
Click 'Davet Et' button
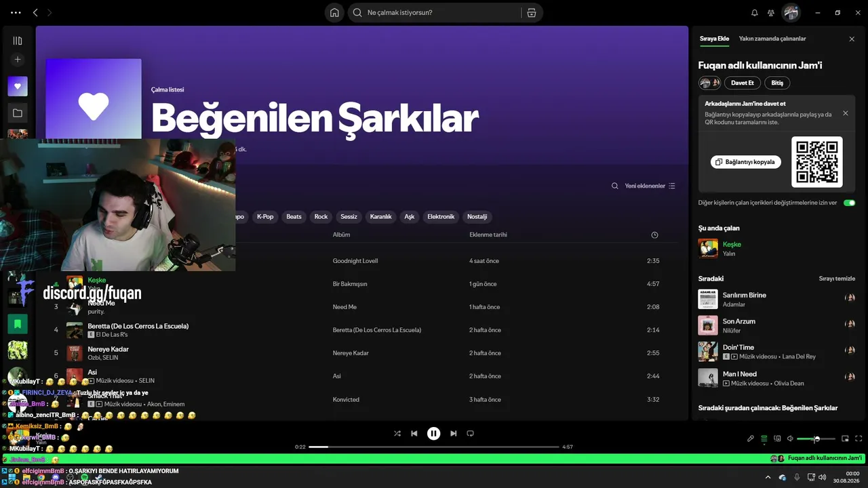pyautogui.click(x=742, y=83)
